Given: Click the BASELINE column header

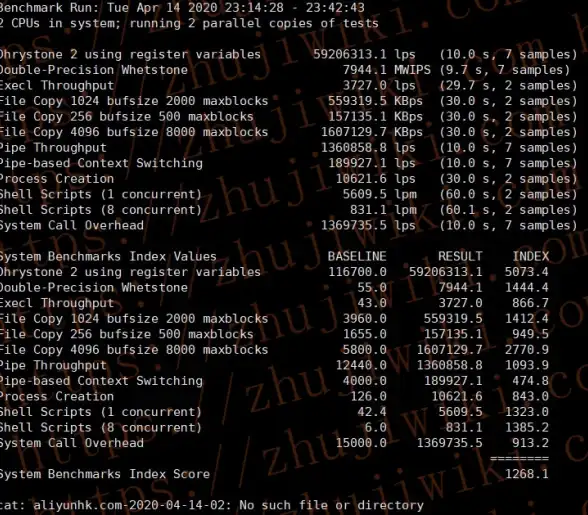Looking at the screenshot, I should (x=357, y=257).
